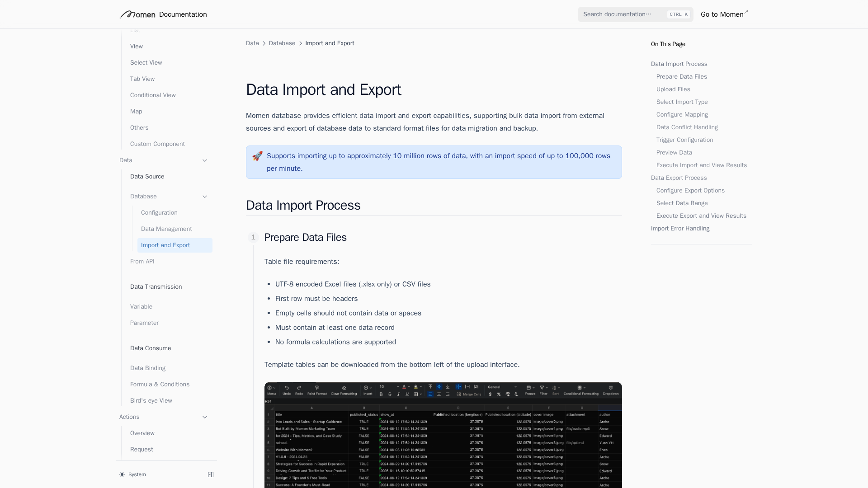Select Configuration under Database
The image size is (868, 488).
[x=159, y=213]
